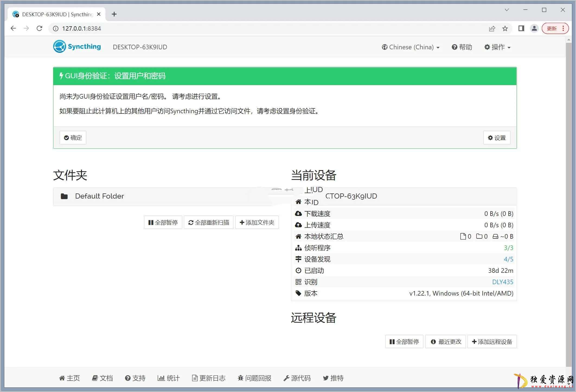
Task: Click the 设备发现 signpost icon
Action: [x=298, y=259]
